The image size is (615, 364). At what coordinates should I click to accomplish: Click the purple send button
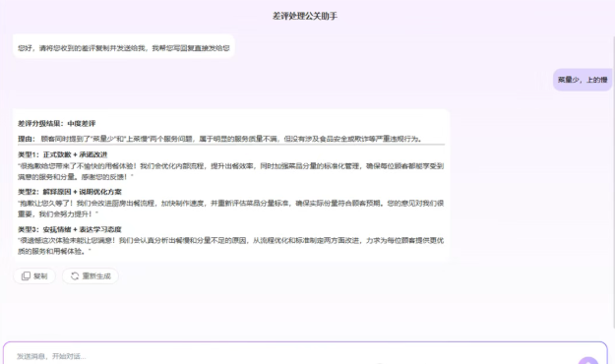coord(587,360)
